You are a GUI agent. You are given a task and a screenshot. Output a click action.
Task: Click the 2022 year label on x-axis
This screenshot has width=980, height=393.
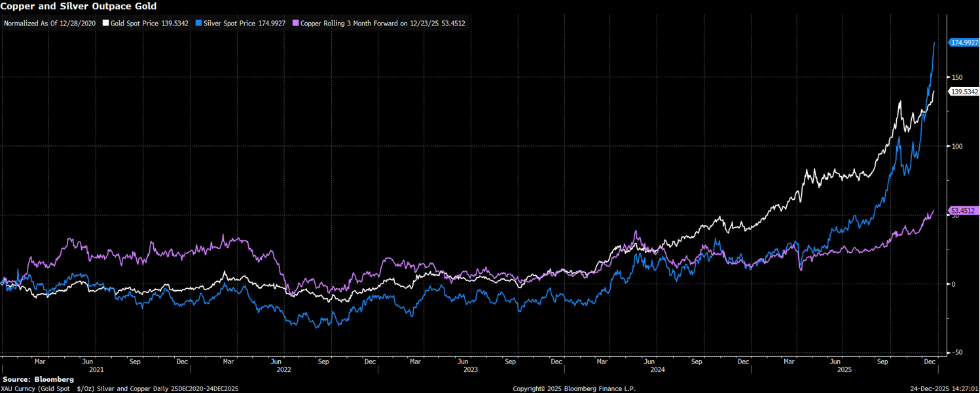(283, 369)
